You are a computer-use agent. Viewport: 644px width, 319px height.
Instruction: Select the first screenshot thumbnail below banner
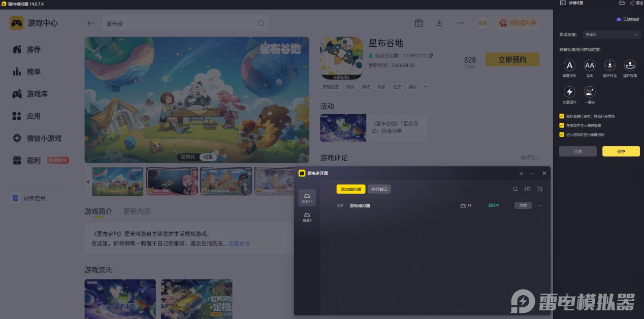click(x=118, y=182)
